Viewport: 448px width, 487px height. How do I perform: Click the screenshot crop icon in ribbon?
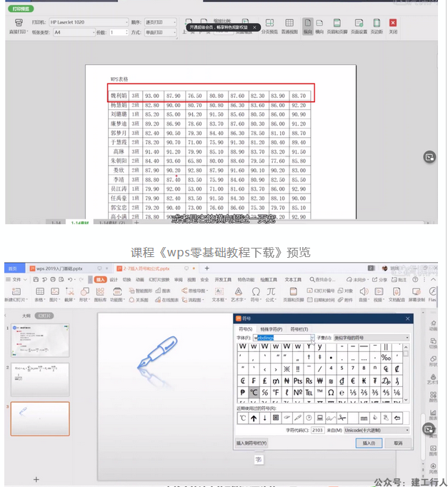coord(70,291)
